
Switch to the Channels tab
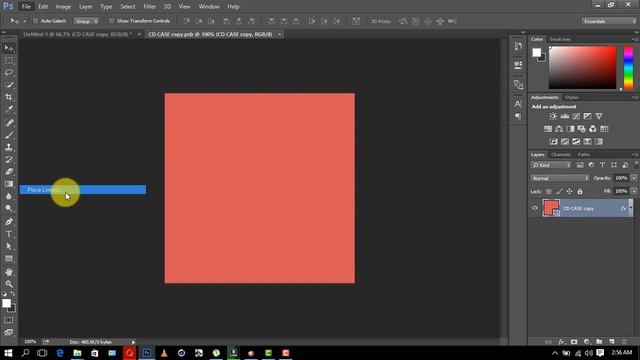point(561,155)
